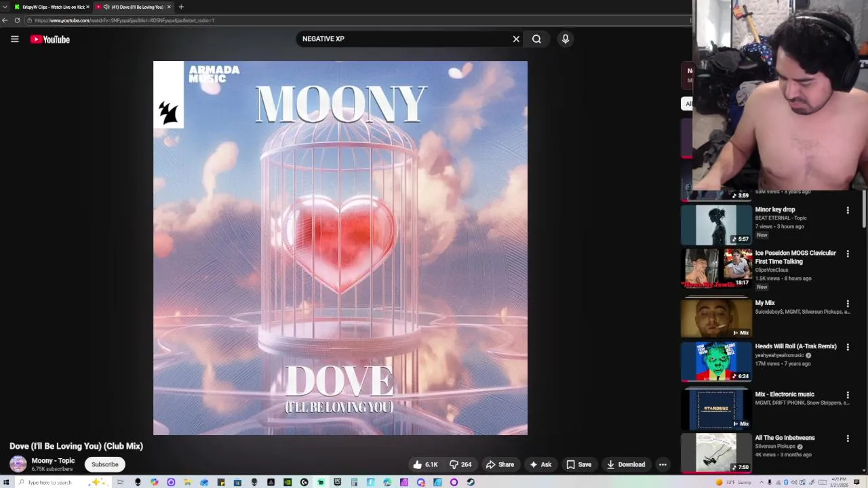Open All The Go Inbetweens video title

tap(785, 438)
